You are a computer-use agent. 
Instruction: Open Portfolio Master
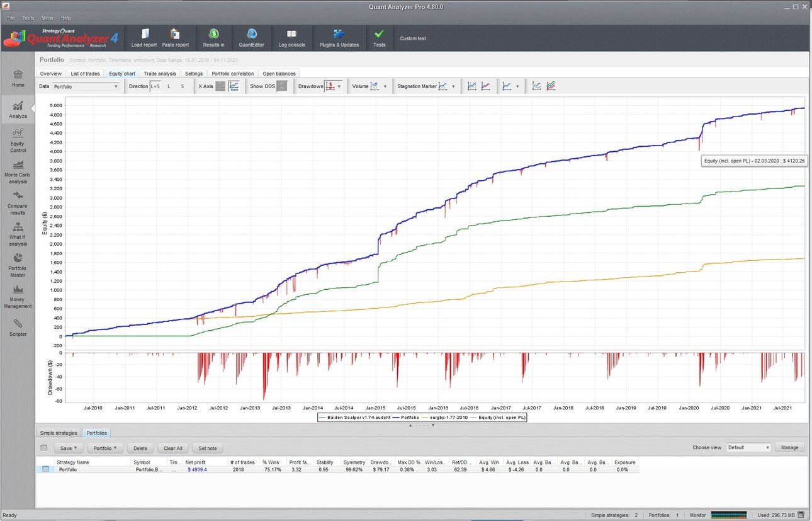pyautogui.click(x=18, y=265)
